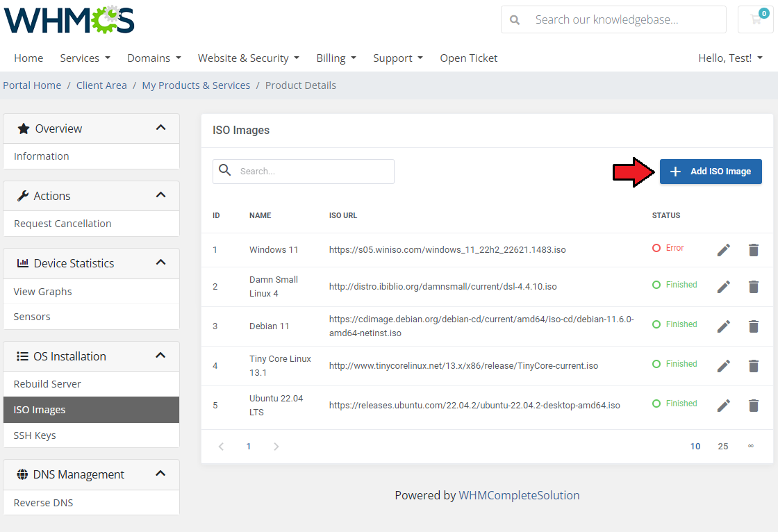Edit the Debian 11 ISO entry
This screenshot has width=778, height=532.
click(724, 326)
